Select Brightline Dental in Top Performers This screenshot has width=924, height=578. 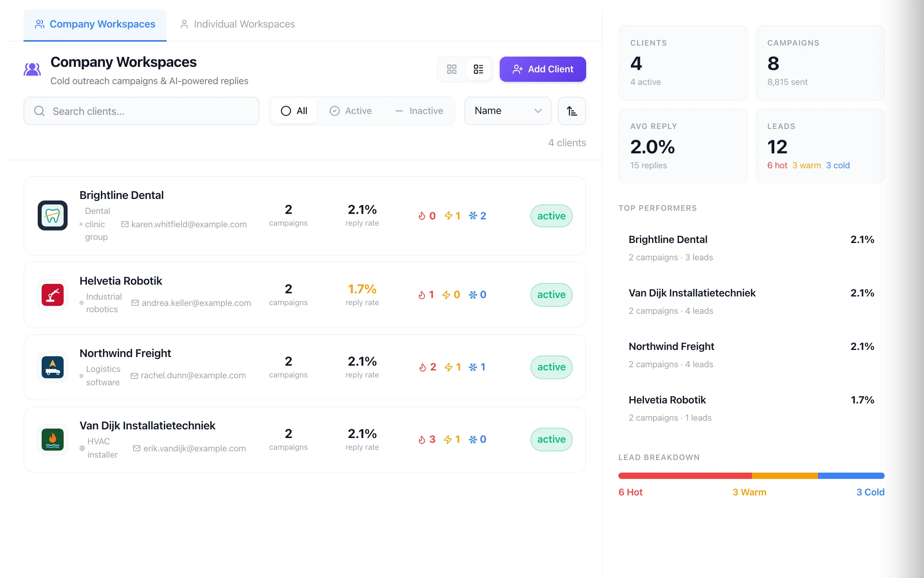[751, 248]
